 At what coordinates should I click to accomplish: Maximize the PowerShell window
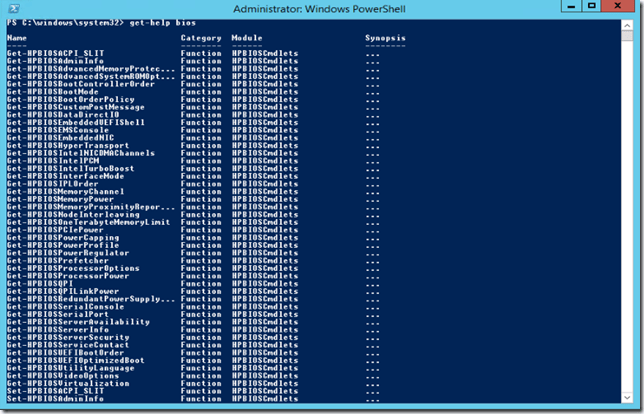point(589,8)
